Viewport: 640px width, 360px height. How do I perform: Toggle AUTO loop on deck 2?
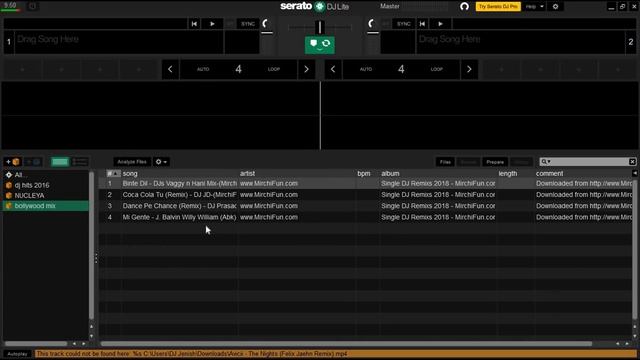366,69
